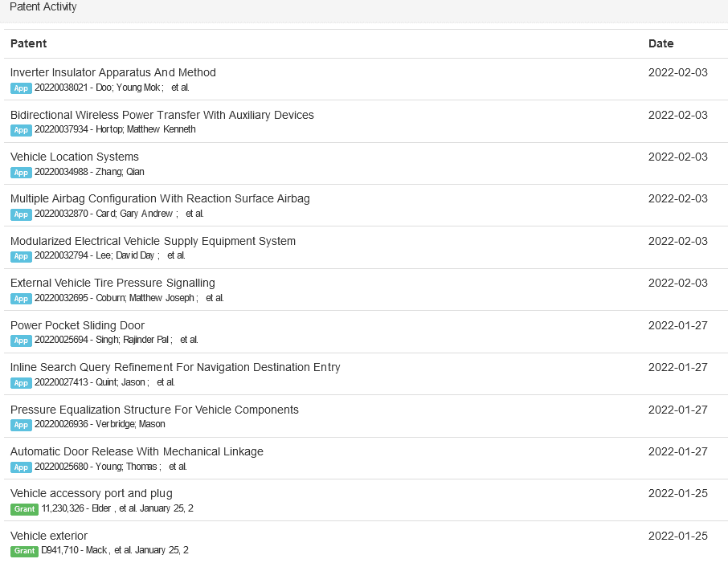Click date 2022-01-27 in Power Pocket Sliding Door row
The image size is (728, 563).
coord(678,325)
